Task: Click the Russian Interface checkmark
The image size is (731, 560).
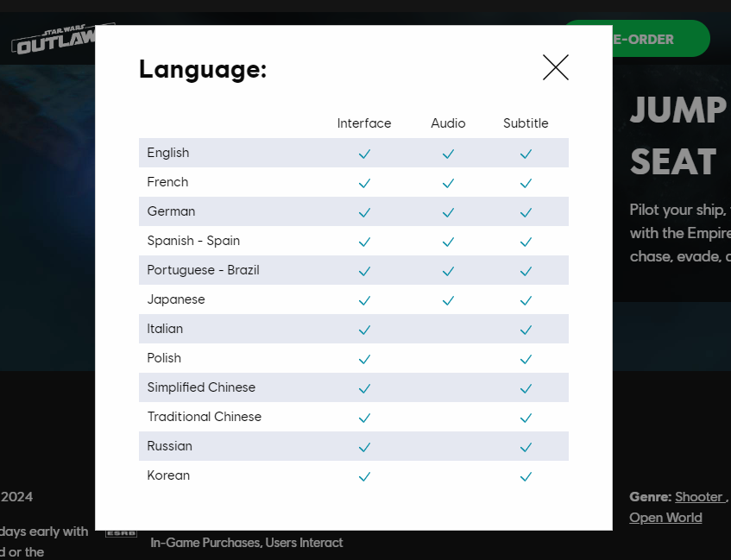Action: point(364,447)
